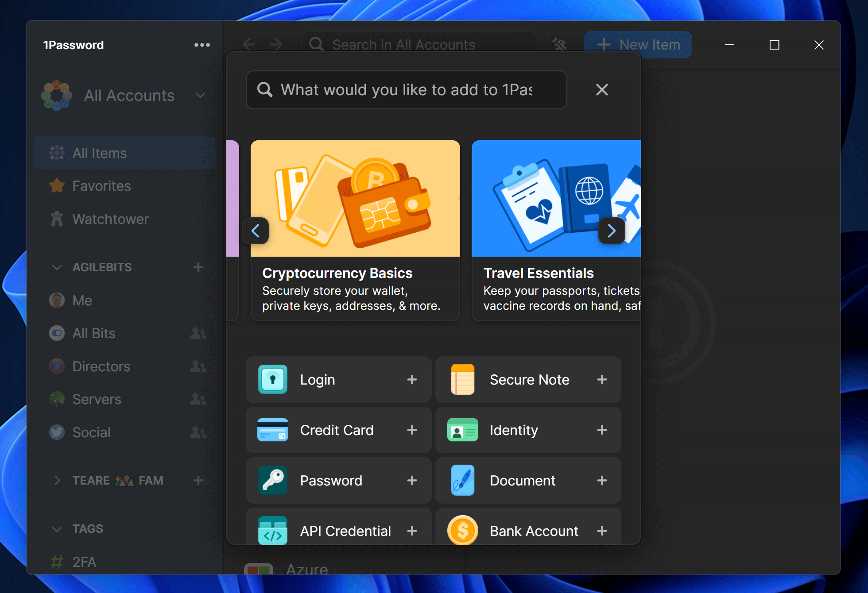
Task: Click the New Item button
Action: (x=638, y=45)
